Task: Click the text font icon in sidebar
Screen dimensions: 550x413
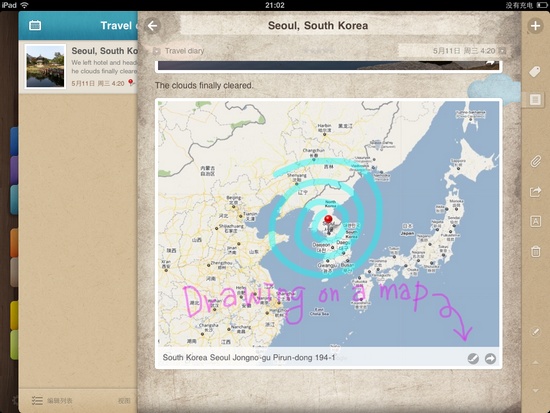Action: pyautogui.click(x=535, y=221)
